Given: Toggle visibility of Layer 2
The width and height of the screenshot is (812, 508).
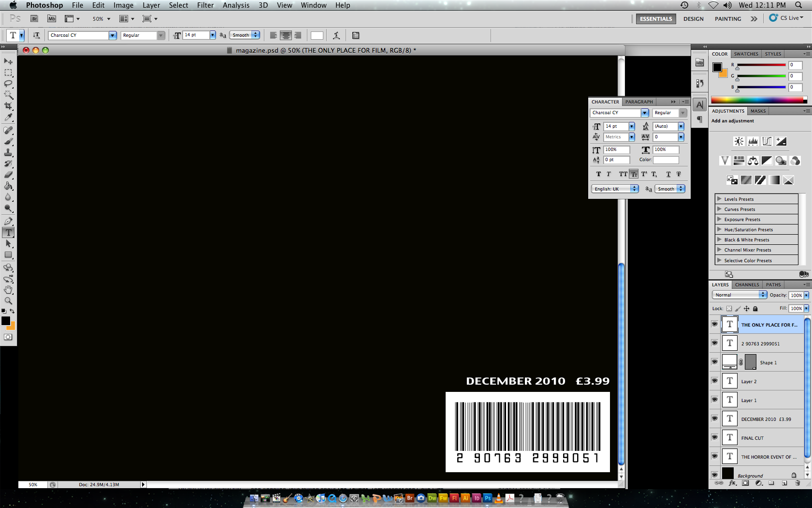Looking at the screenshot, I should 714,381.
